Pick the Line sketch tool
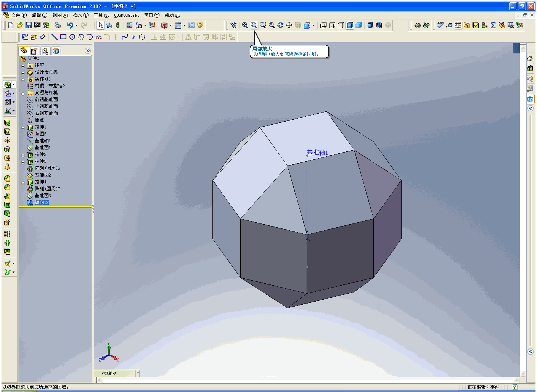This screenshot has height=392, width=537. click(55, 37)
